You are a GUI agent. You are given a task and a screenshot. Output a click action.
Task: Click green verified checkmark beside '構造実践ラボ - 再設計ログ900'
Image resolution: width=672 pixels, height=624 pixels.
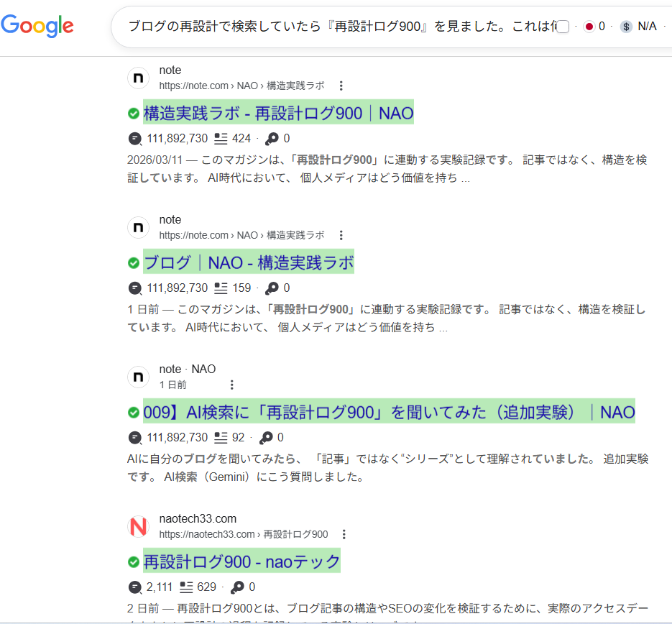click(x=134, y=114)
